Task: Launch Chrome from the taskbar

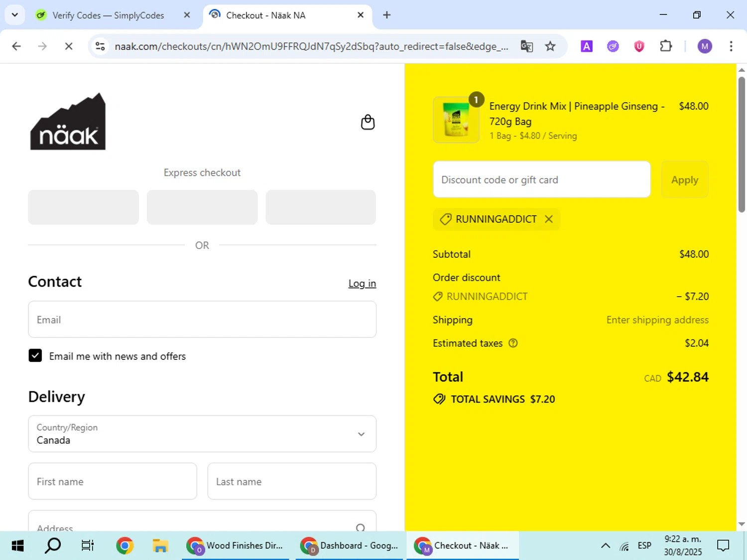Action: pos(124,546)
